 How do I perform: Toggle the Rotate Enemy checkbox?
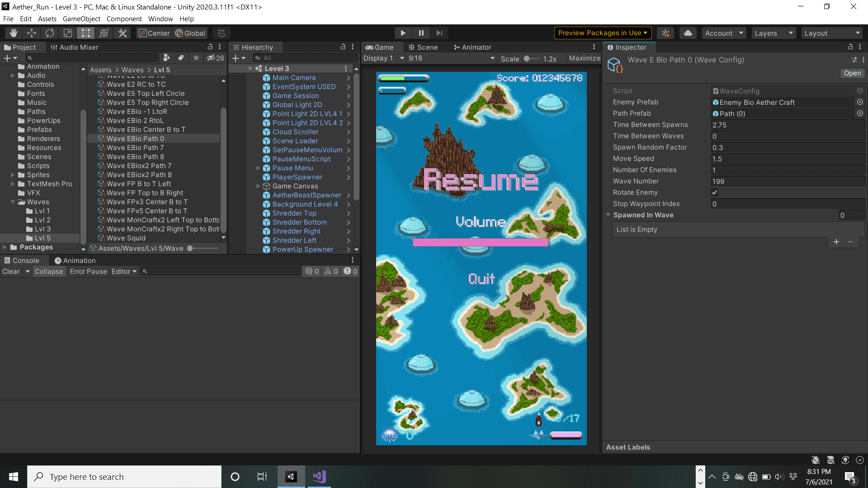coord(715,192)
